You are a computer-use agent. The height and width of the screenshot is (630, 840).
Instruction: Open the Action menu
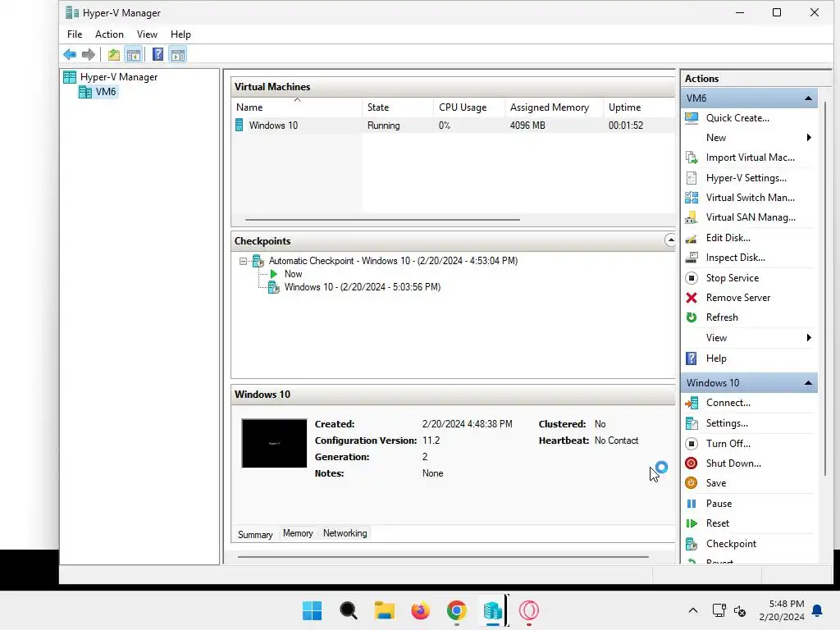pos(109,34)
